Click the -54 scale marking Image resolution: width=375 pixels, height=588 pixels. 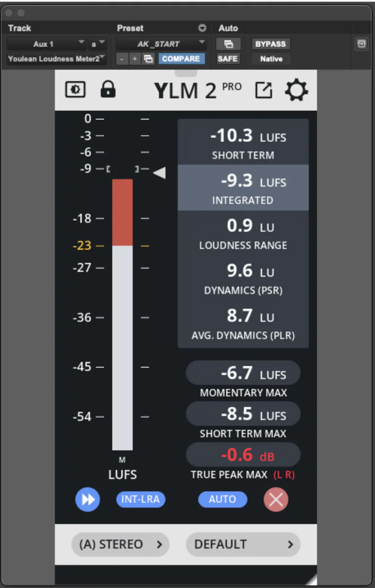pyautogui.click(x=82, y=417)
